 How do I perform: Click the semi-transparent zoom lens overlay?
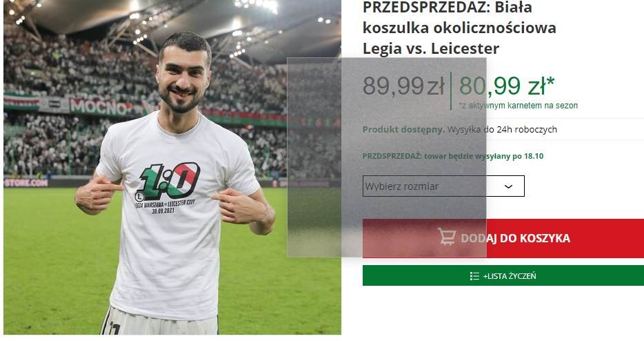click(387, 157)
